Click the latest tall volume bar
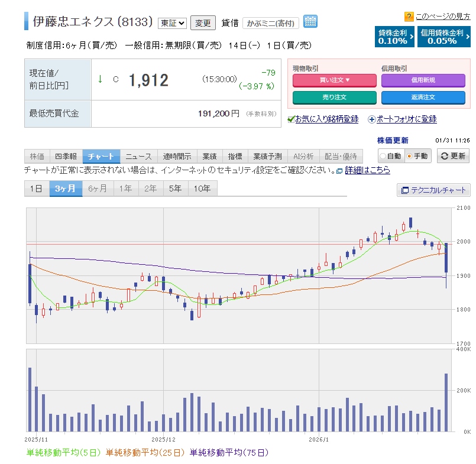 (446, 402)
